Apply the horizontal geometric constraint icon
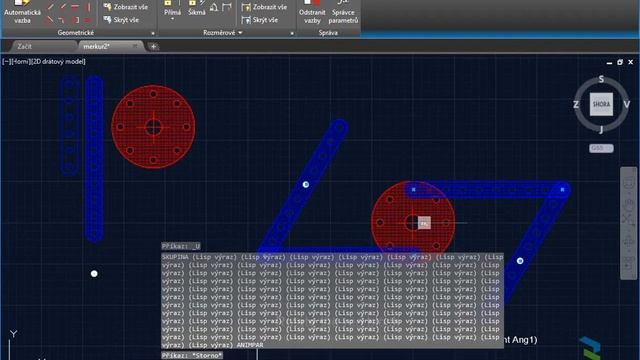 [x=75, y=7]
